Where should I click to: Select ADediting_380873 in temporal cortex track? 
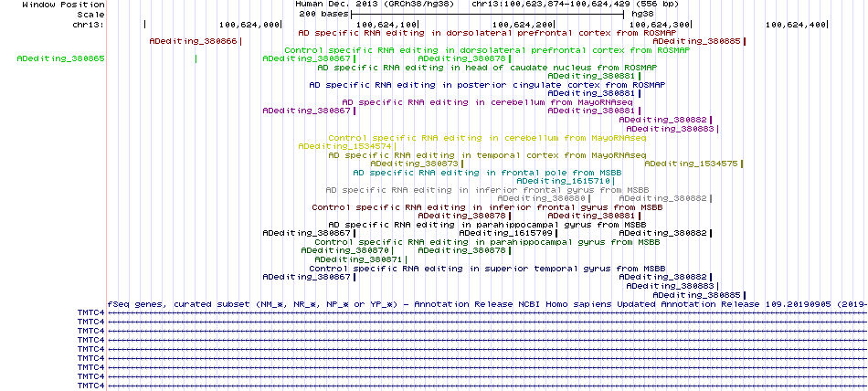pos(414,164)
